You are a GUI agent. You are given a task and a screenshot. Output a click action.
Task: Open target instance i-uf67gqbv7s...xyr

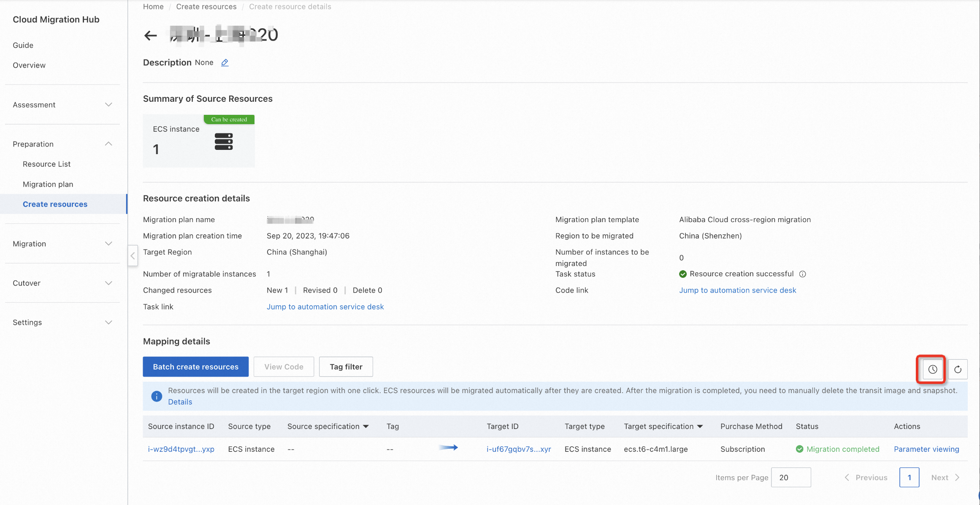click(x=519, y=449)
